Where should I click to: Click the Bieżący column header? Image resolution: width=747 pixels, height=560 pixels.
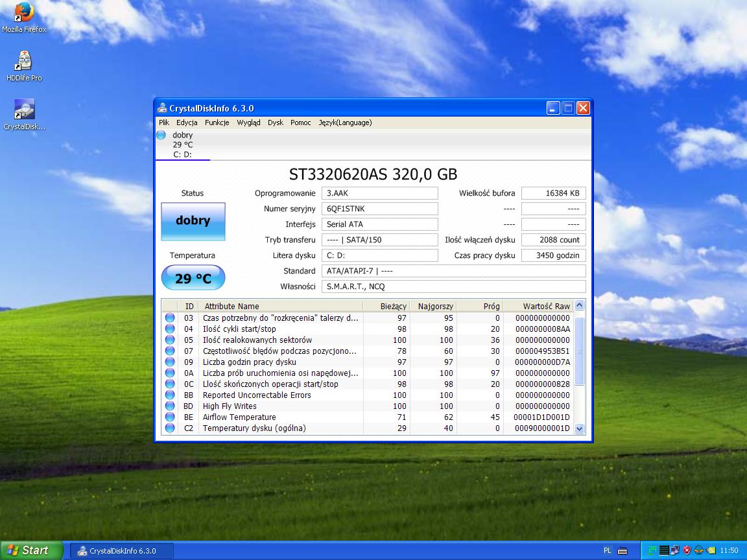pyautogui.click(x=386, y=306)
